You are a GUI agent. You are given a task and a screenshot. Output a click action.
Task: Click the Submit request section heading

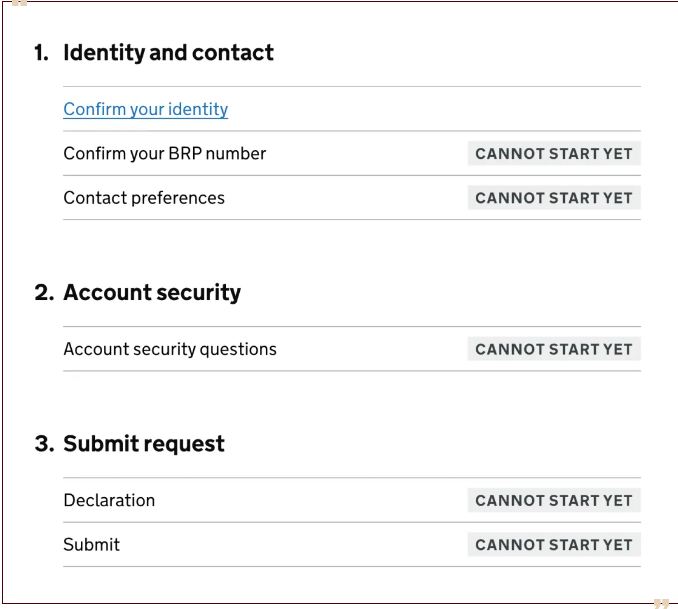point(144,444)
